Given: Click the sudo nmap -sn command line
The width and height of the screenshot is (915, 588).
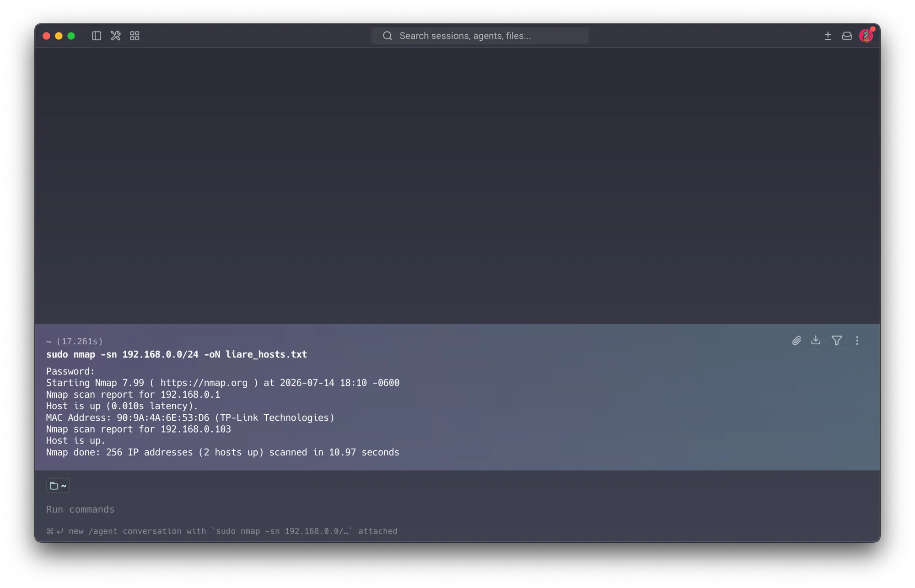Looking at the screenshot, I should click(x=177, y=354).
